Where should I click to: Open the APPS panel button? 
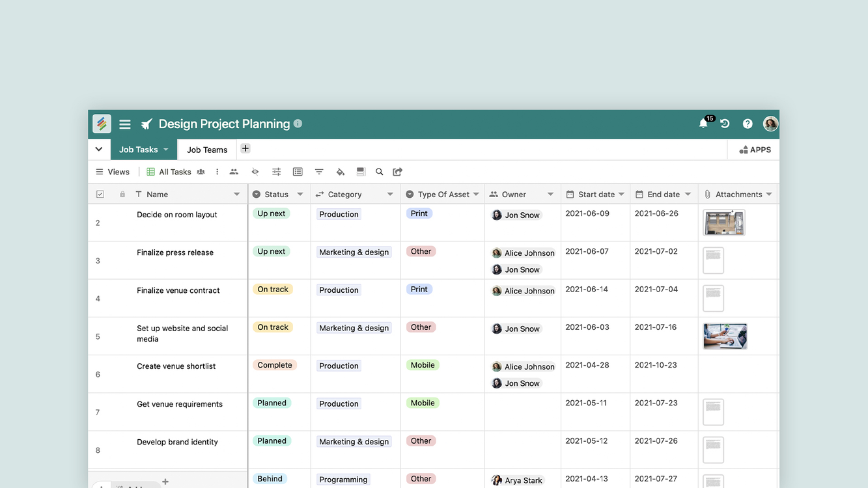(755, 150)
